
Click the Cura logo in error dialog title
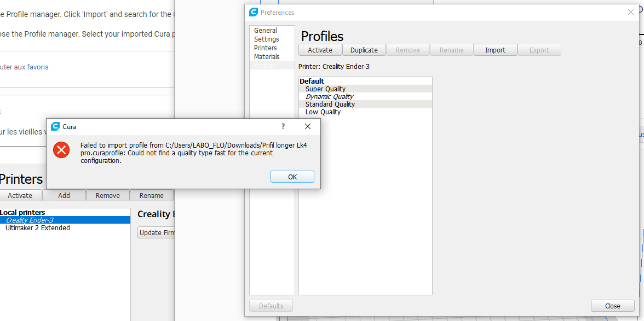55,127
